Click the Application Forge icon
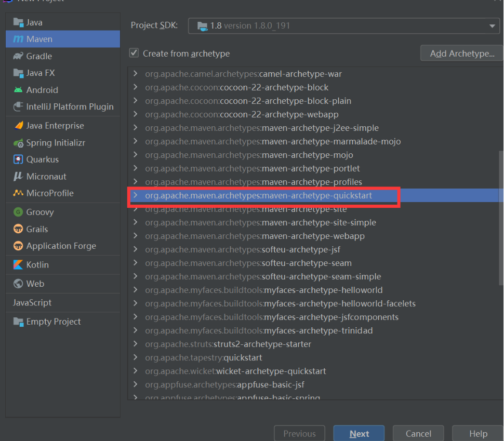504x441 pixels. coord(18,246)
